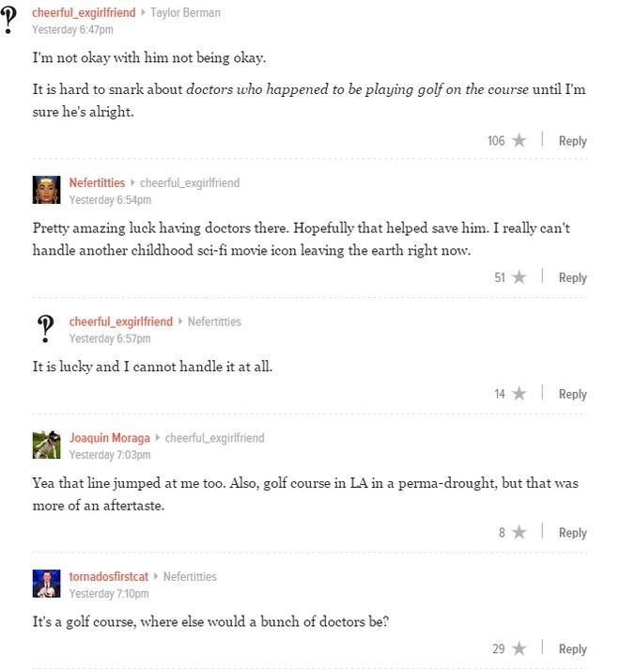This screenshot has width=620, height=672.
Task: Reply to tornadosfirstcat's comment
Action: pyautogui.click(x=572, y=649)
